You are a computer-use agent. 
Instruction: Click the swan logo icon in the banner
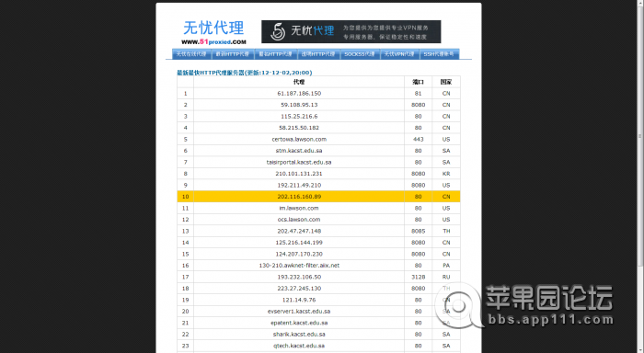click(x=278, y=31)
